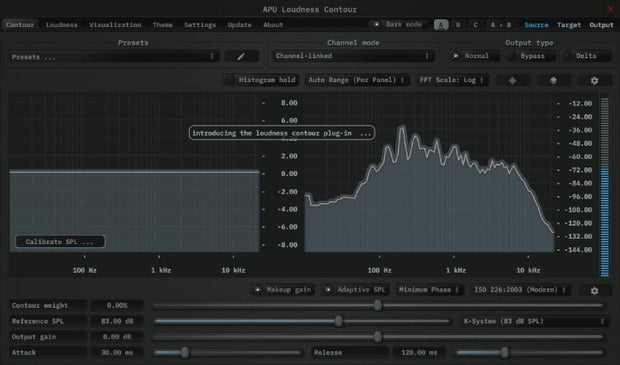The image size is (620, 365).
Task: Open FFT Scale: Log dropdown
Action: pyautogui.click(x=452, y=80)
